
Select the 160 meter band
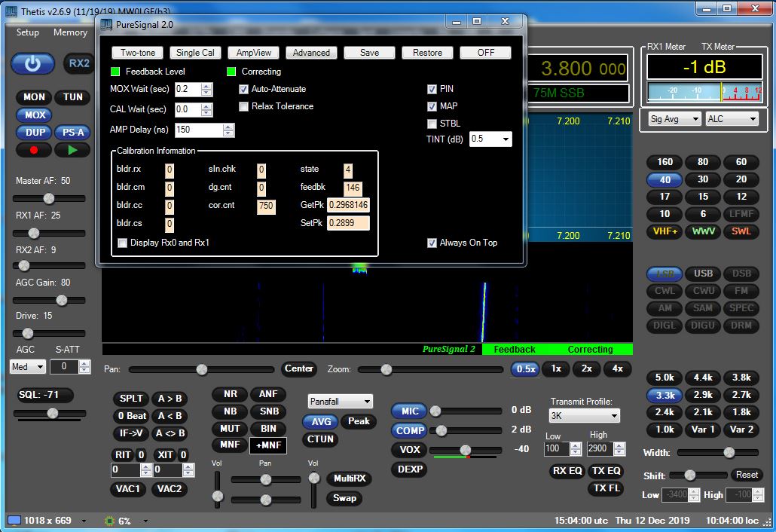pyautogui.click(x=664, y=162)
